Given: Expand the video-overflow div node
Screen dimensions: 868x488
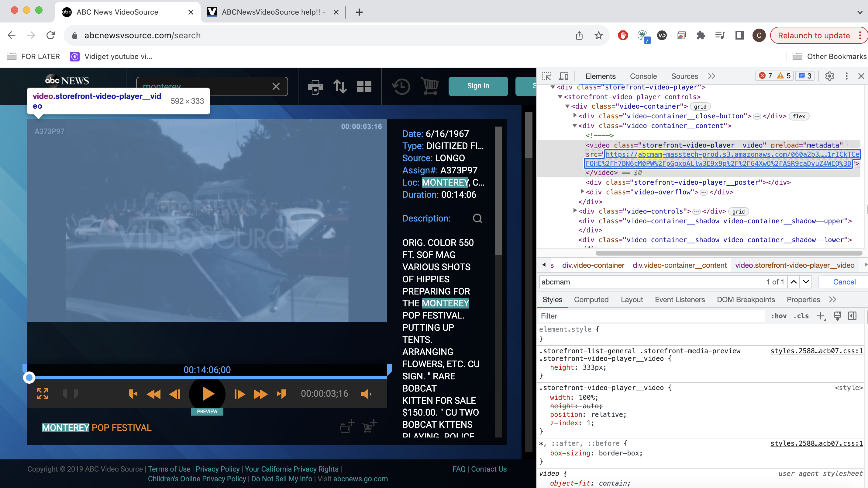Looking at the screenshot, I should 582,192.
